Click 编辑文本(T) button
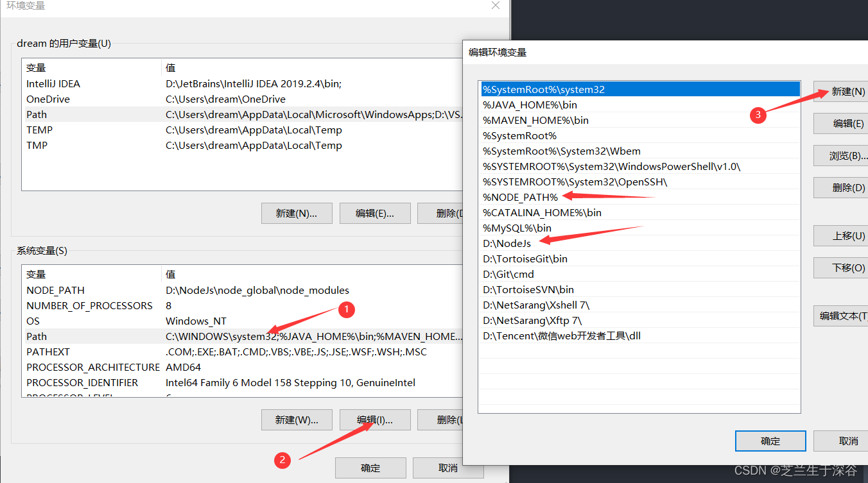This screenshot has width=868, height=483. (841, 316)
